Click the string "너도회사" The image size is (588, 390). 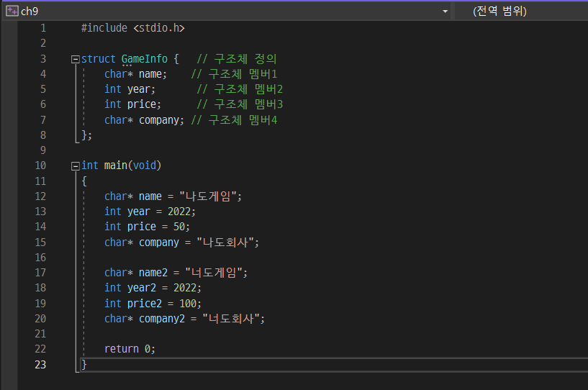click(x=231, y=319)
